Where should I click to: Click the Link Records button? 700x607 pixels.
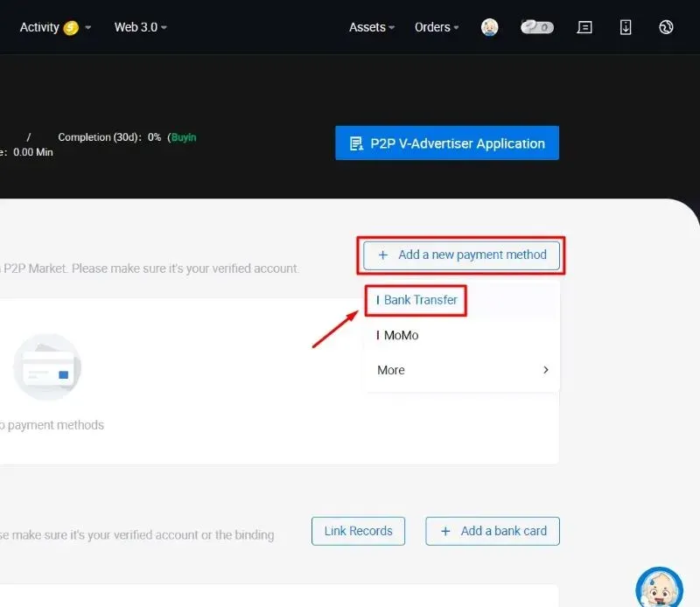(x=358, y=531)
